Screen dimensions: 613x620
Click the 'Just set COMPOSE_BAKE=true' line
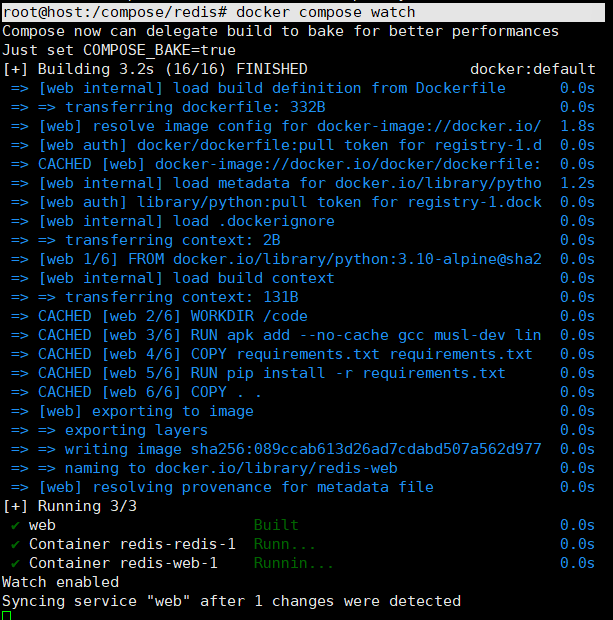coord(119,50)
